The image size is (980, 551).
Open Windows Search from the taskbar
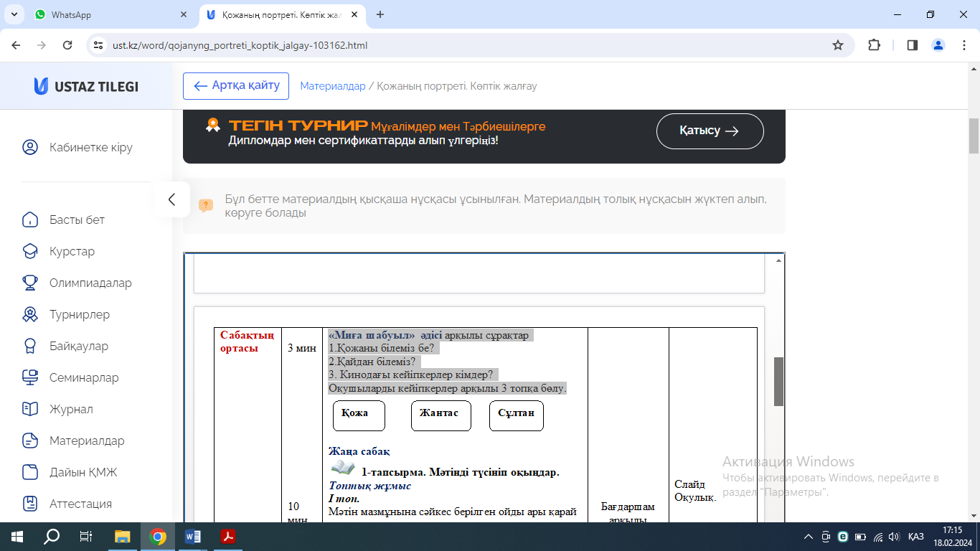click(52, 537)
